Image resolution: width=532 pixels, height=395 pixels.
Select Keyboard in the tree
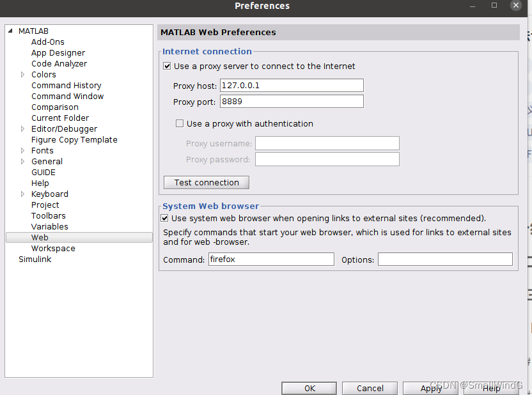[50, 194]
